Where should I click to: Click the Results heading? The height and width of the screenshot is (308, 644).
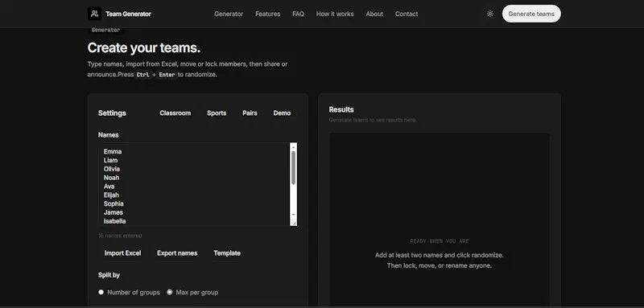(x=341, y=109)
